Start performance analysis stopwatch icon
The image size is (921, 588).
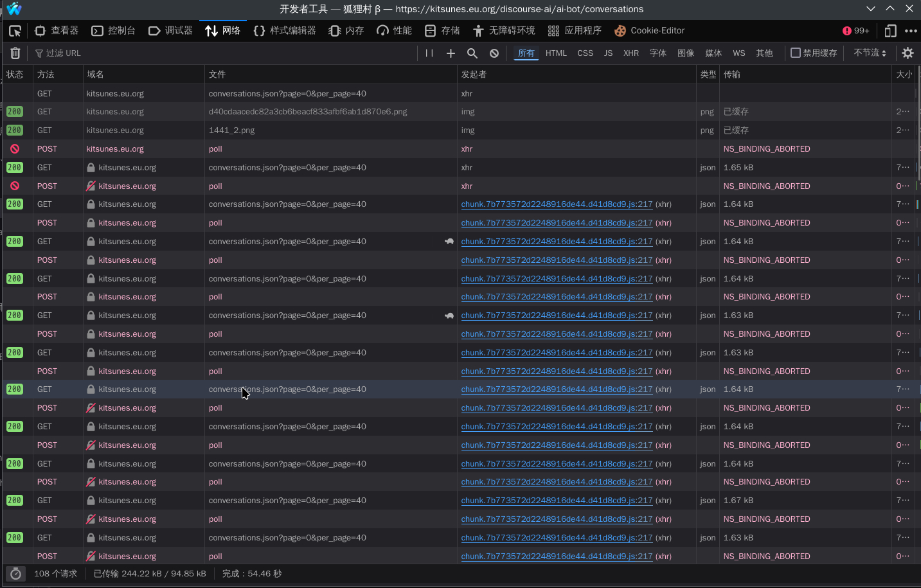[x=16, y=574]
